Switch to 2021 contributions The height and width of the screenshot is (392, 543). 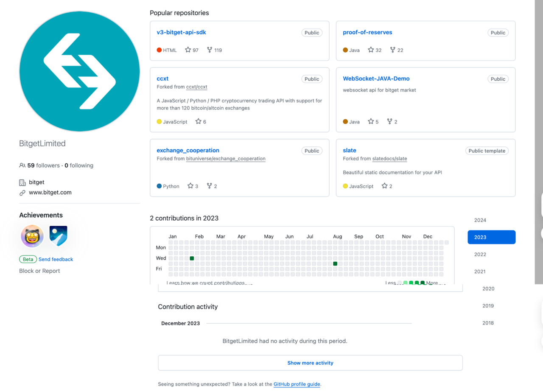tap(480, 272)
